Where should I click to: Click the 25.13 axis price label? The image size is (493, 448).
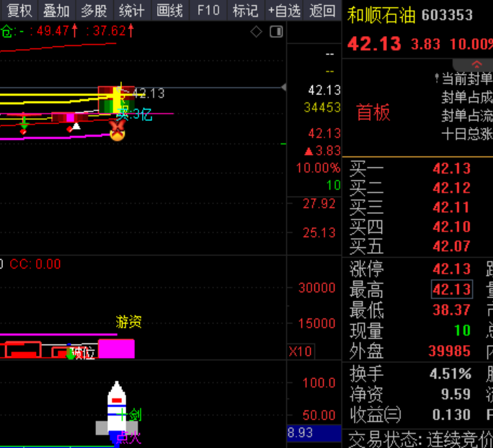pos(319,233)
